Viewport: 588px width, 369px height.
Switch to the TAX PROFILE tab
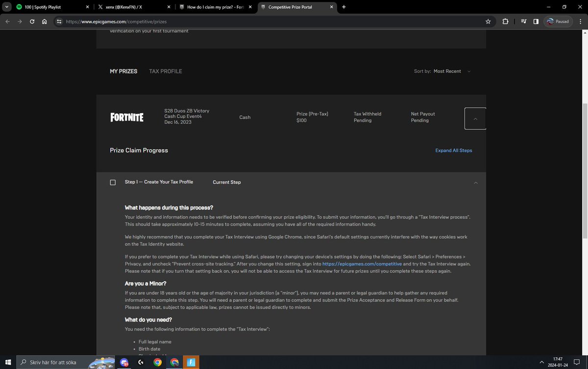point(166,72)
